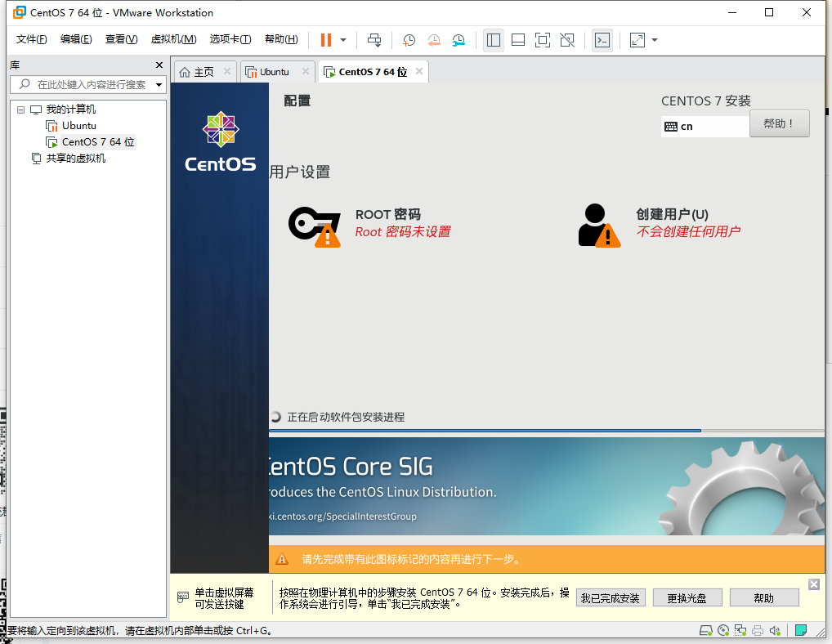Take a snapshot of this virtual machine
This screenshot has width=832, height=644.
click(x=409, y=40)
